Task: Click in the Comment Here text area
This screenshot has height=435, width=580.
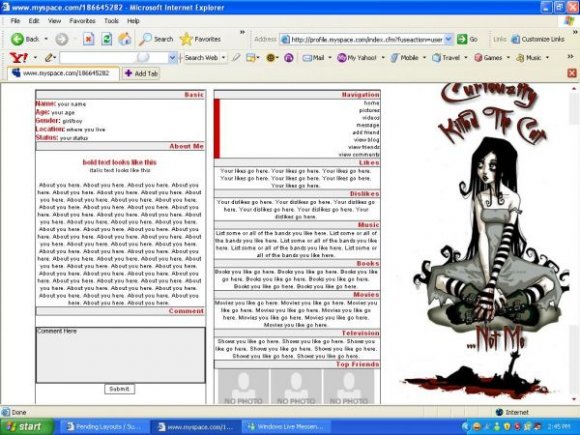Action: click(121, 355)
